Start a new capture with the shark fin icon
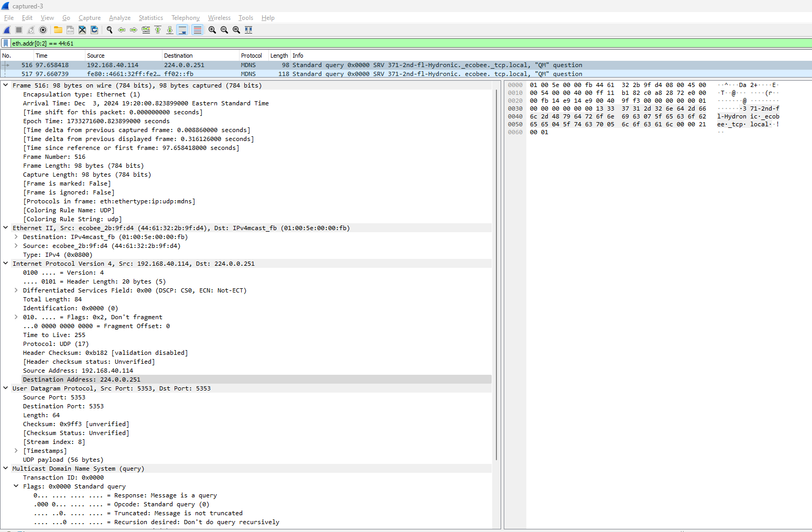This screenshot has width=812, height=532. point(6,30)
